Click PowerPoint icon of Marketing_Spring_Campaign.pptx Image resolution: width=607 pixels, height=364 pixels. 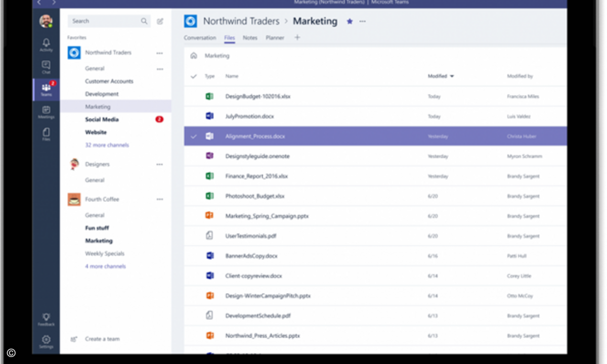[x=209, y=216]
